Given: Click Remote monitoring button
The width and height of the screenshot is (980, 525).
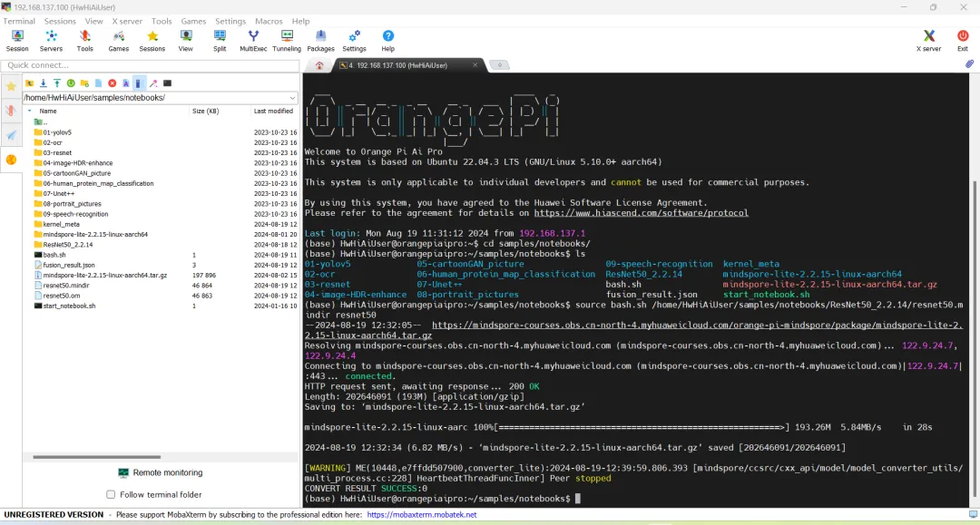Looking at the screenshot, I should click(160, 472).
